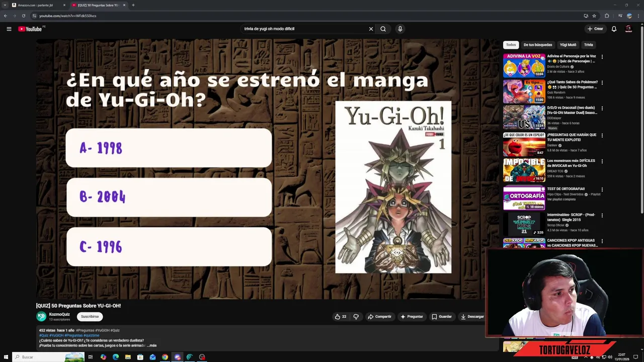
Task: Open options for 'Los monstruos más DIFÍCILES' video
Action: [602, 161]
